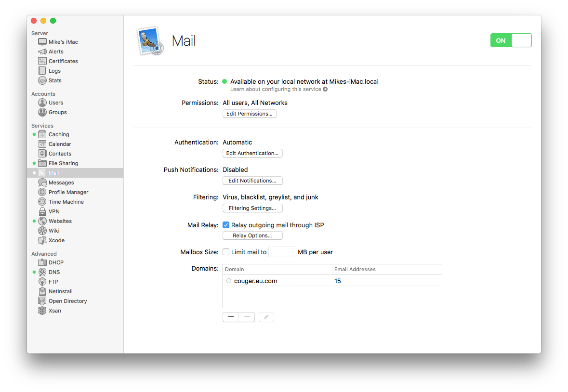The height and width of the screenshot is (392, 568).
Task: Click the Mike's iMac computer icon
Action: click(42, 42)
